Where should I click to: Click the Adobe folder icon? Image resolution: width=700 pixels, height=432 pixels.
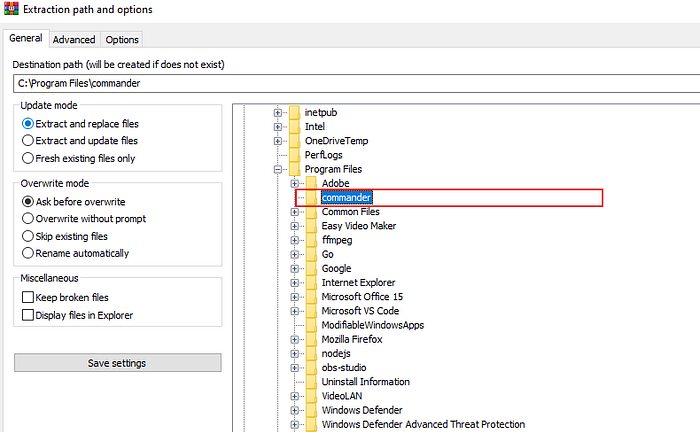312,183
